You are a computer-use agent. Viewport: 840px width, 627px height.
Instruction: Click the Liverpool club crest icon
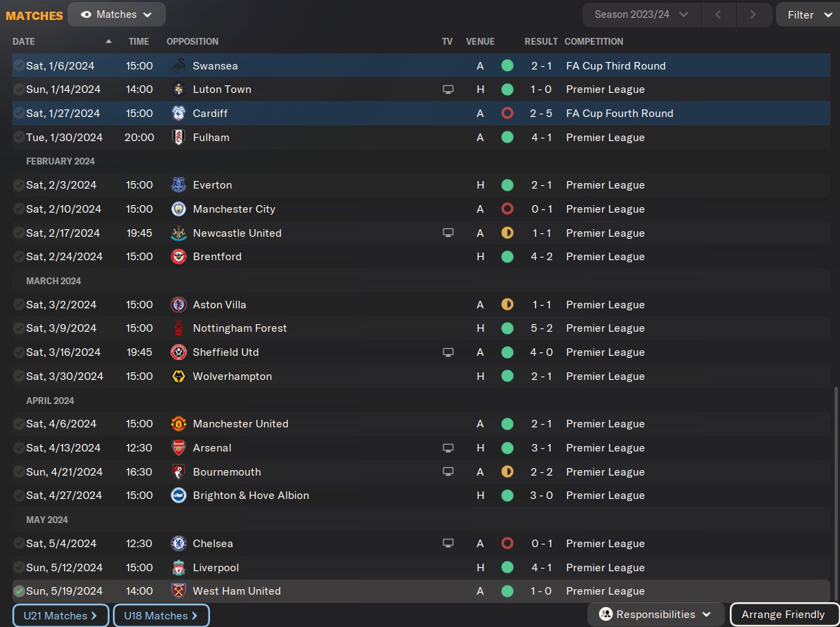(178, 568)
